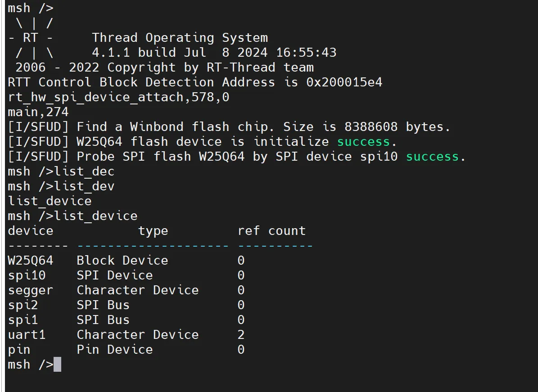538x392 pixels.
Task: Click the build version text 4.1.1
Action: pyautogui.click(x=111, y=53)
